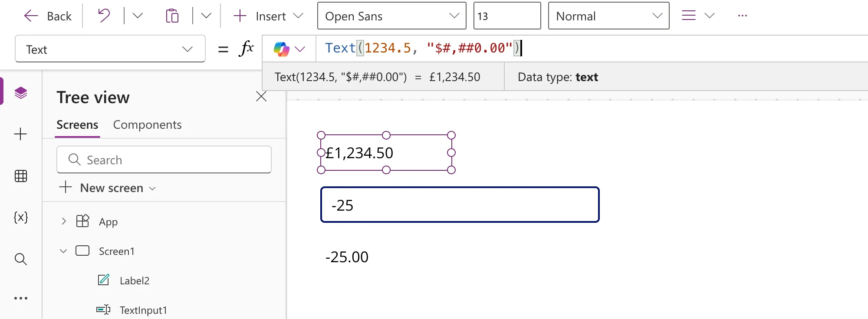Click inside the formula bar expression
Screen dimensions: 868x319
(423, 48)
